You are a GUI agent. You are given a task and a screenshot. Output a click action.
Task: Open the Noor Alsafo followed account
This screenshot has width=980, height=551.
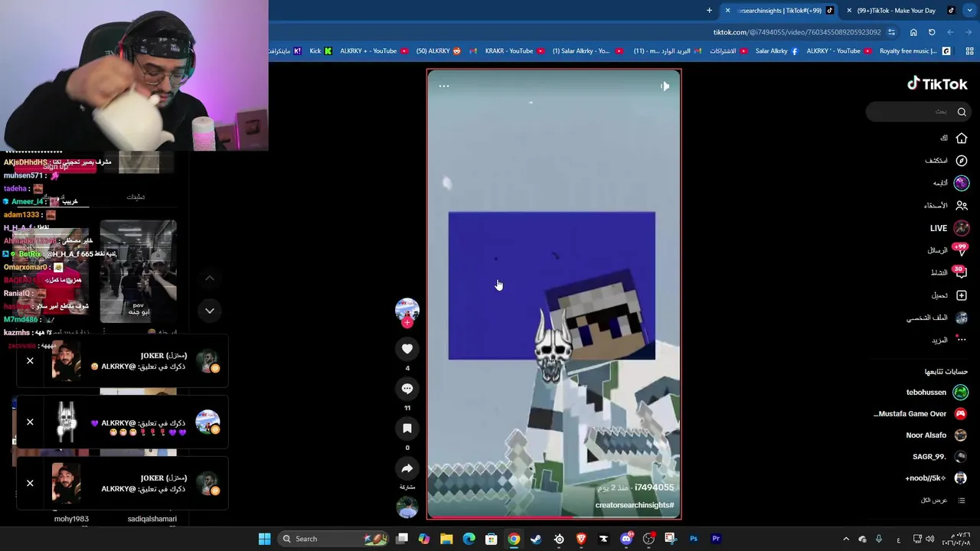pos(936,435)
